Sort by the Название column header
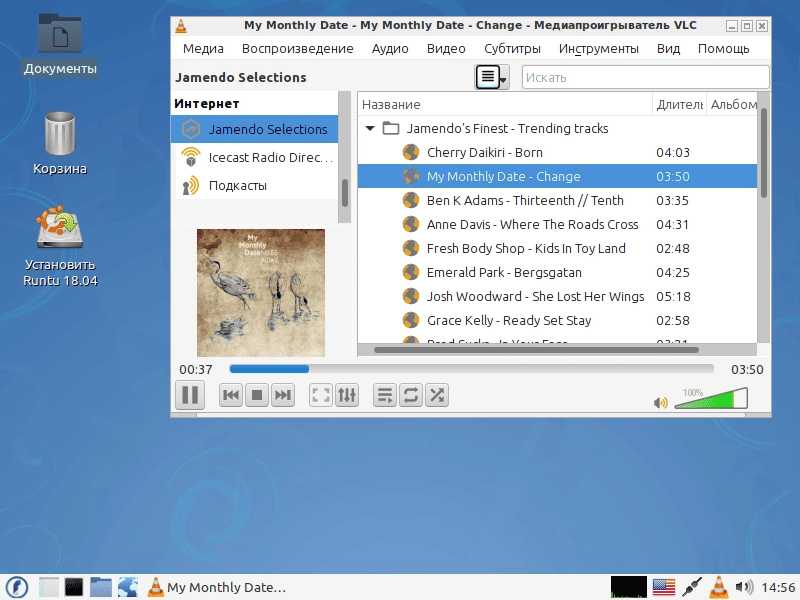The height and width of the screenshot is (600, 800). tap(505, 104)
